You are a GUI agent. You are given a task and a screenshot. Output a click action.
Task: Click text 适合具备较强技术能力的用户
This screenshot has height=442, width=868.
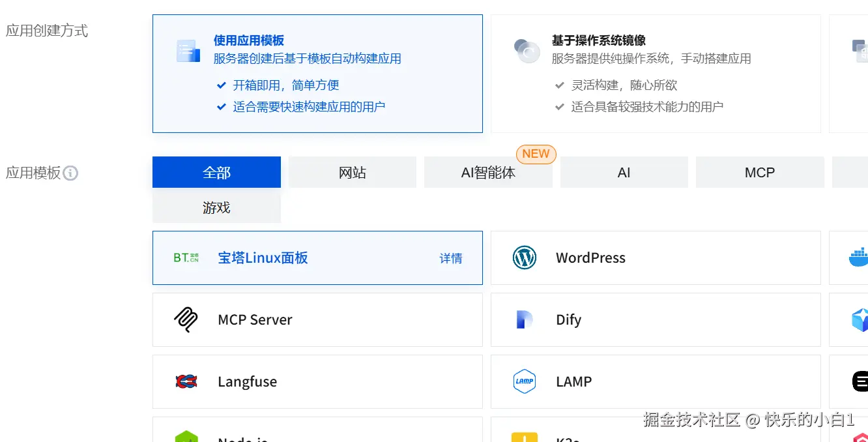point(648,107)
